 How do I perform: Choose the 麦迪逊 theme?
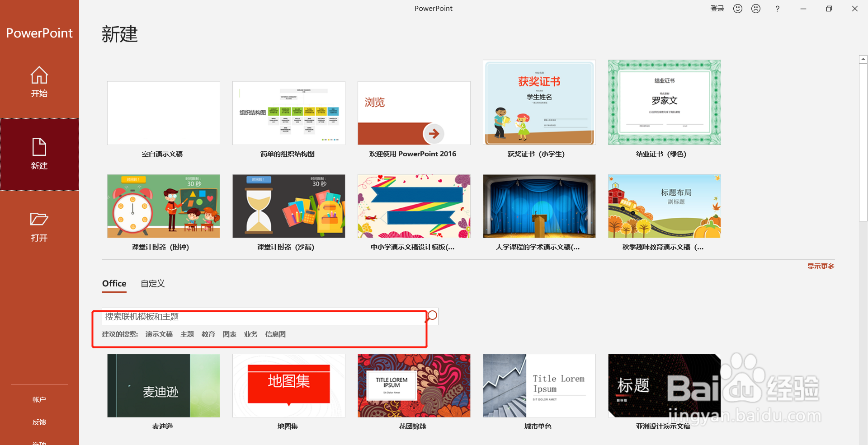tap(164, 385)
